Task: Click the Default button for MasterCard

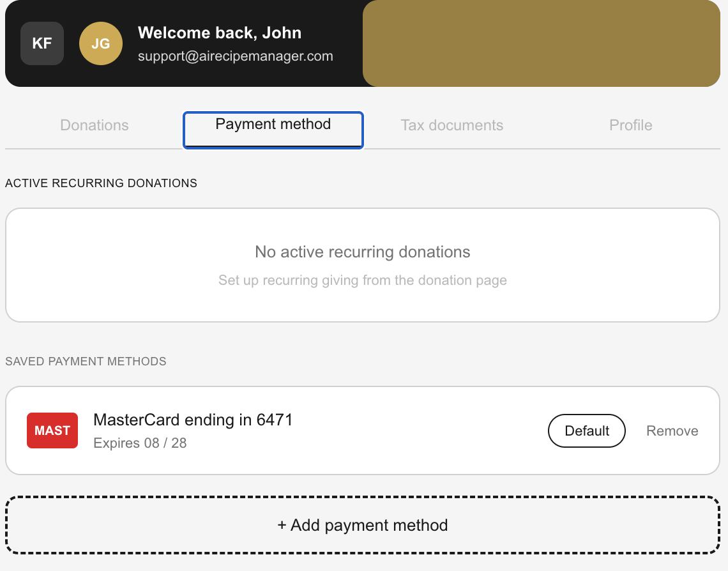Action: click(x=586, y=430)
